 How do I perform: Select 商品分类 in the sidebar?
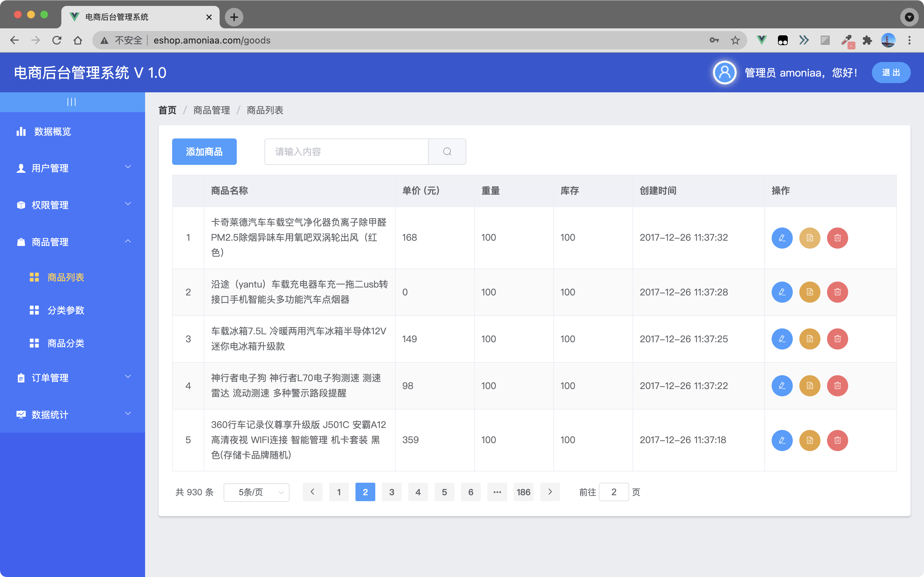tap(66, 344)
